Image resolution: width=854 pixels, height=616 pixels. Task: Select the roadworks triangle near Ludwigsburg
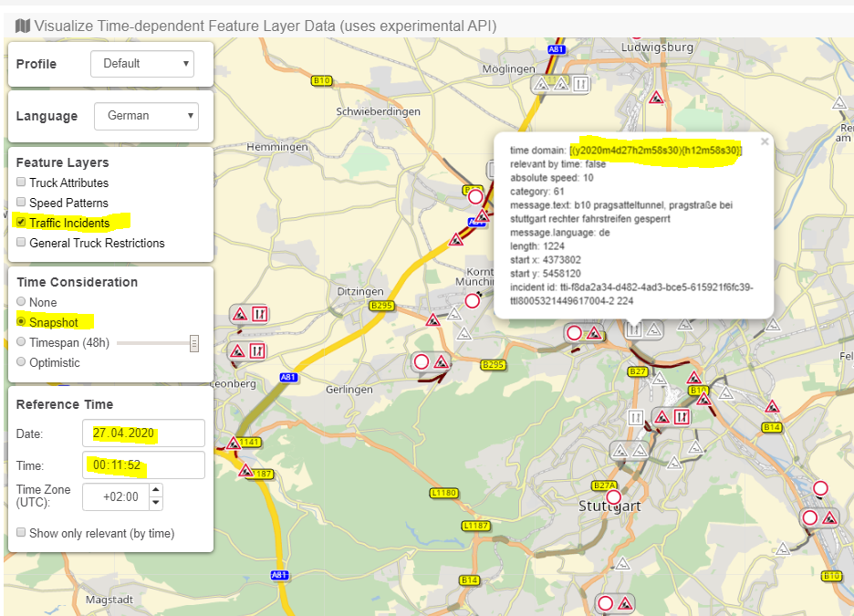point(655,98)
